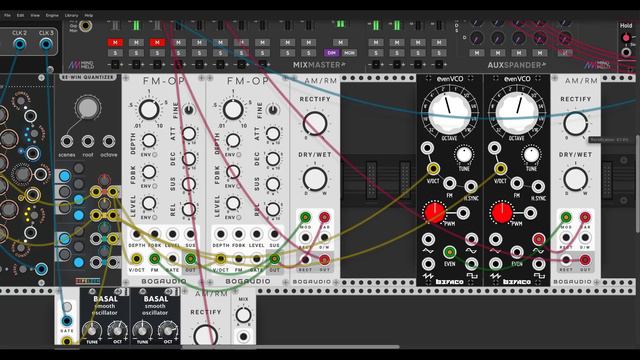640x360 pixels.
Task: Click left AM/RM RECT output jack
Action: point(305,259)
